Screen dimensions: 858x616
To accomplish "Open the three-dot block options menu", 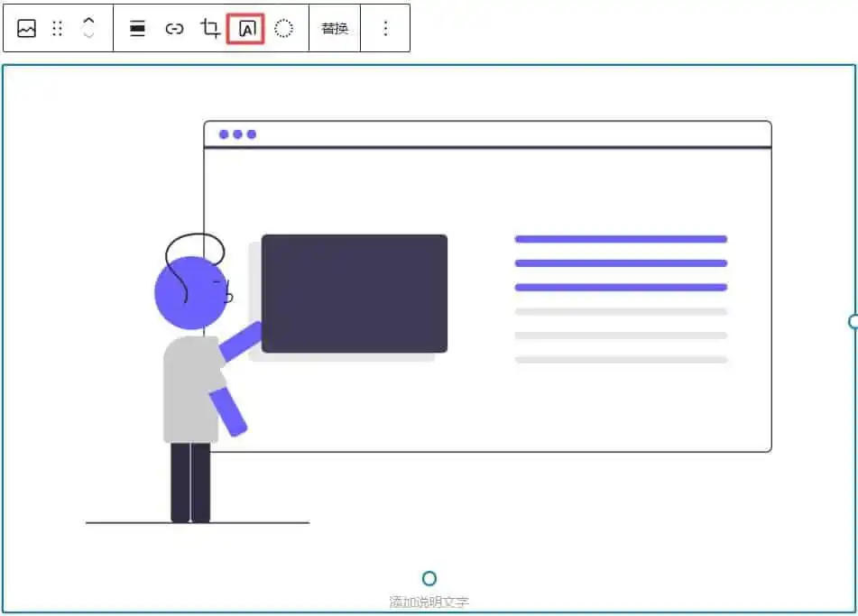I will [385, 29].
